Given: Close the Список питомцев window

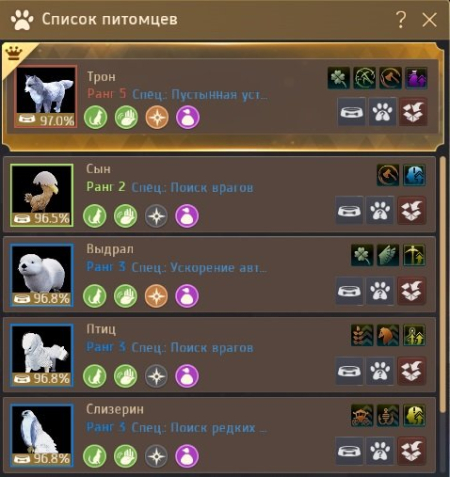Looking at the screenshot, I should click(429, 20).
